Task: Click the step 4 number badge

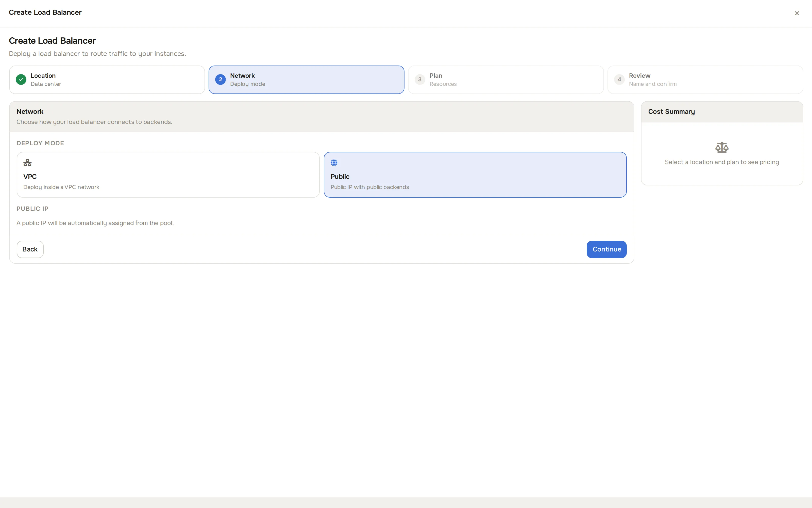Action: [x=619, y=80]
